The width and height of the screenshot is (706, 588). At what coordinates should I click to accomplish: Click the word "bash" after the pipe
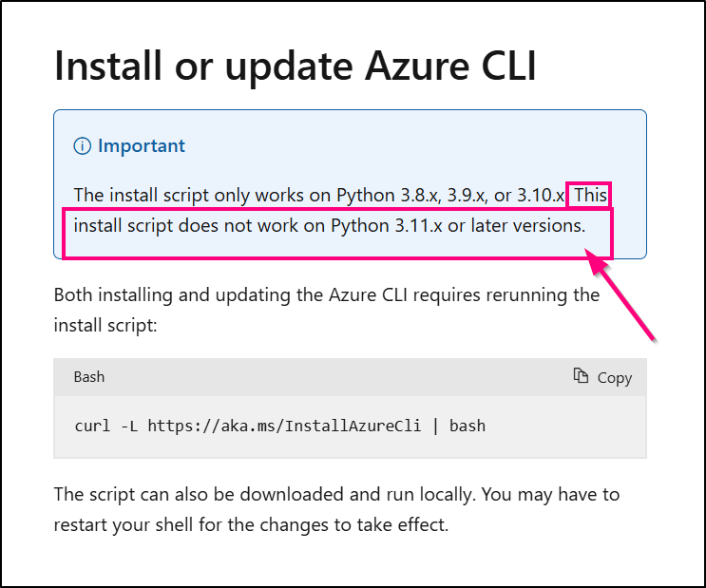467,426
